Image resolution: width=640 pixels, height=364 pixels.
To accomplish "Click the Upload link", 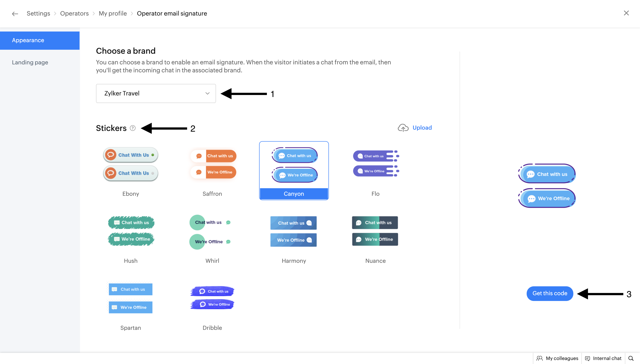I will tap(422, 128).
